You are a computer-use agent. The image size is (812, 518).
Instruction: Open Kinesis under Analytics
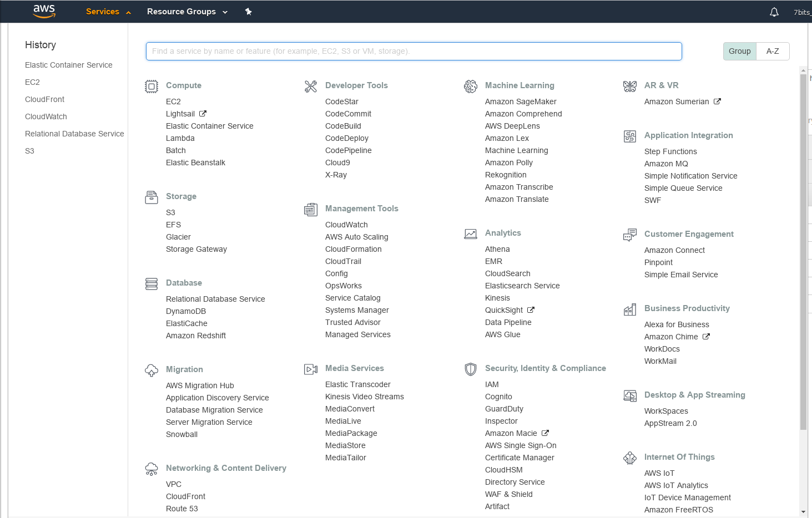497,298
